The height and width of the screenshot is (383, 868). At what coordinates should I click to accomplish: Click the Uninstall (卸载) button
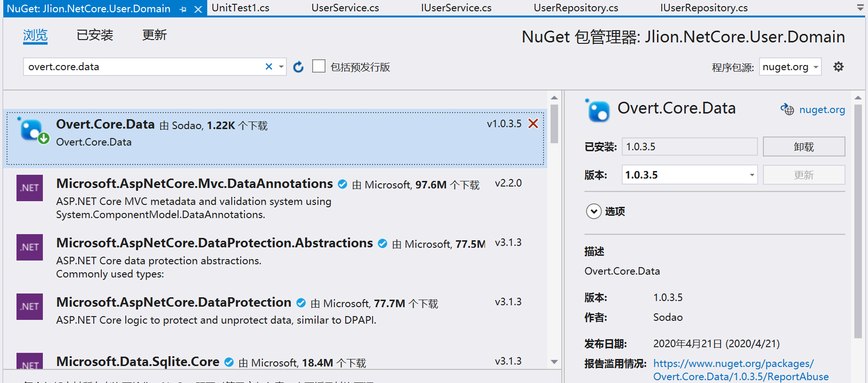(x=804, y=147)
